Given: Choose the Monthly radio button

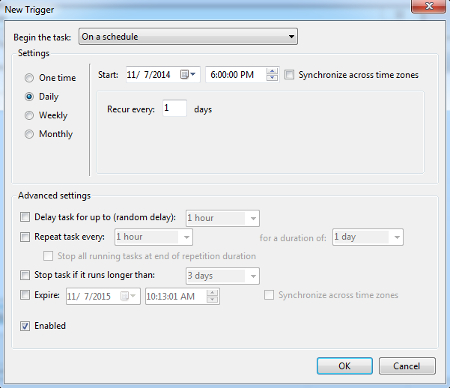Looking at the screenshot, I should 29,134.
